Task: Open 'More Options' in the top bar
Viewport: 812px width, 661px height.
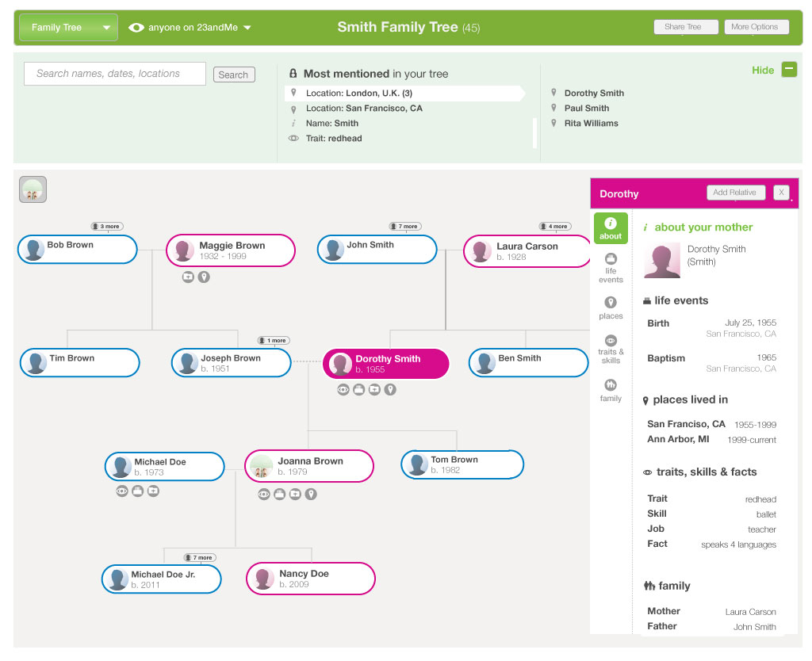Action: coord(756,26)
